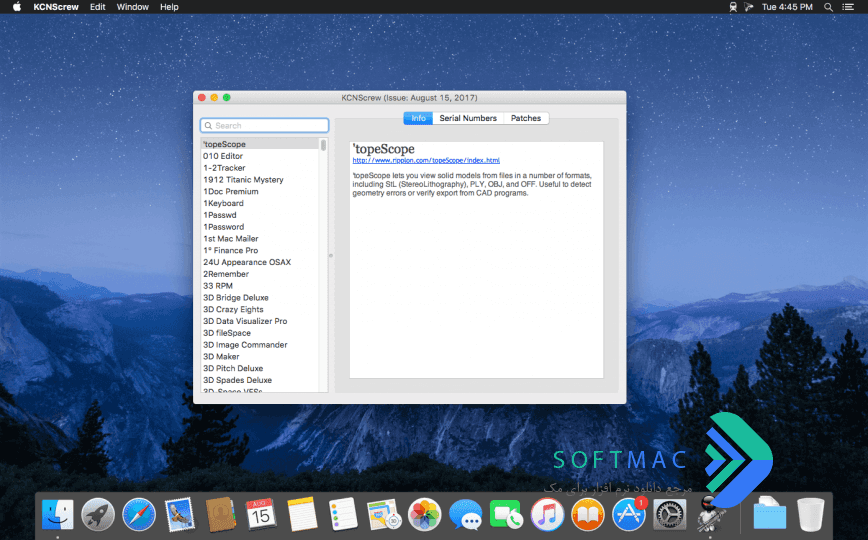Open the Window menu
868x540 pixels.
coord(132,7)
